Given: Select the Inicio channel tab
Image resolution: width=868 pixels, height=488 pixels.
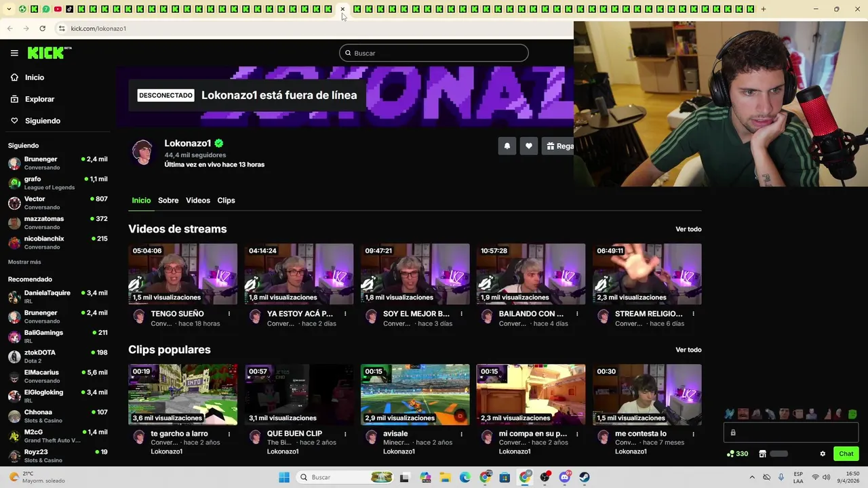Looking at the screenshot, I should 141,201.
